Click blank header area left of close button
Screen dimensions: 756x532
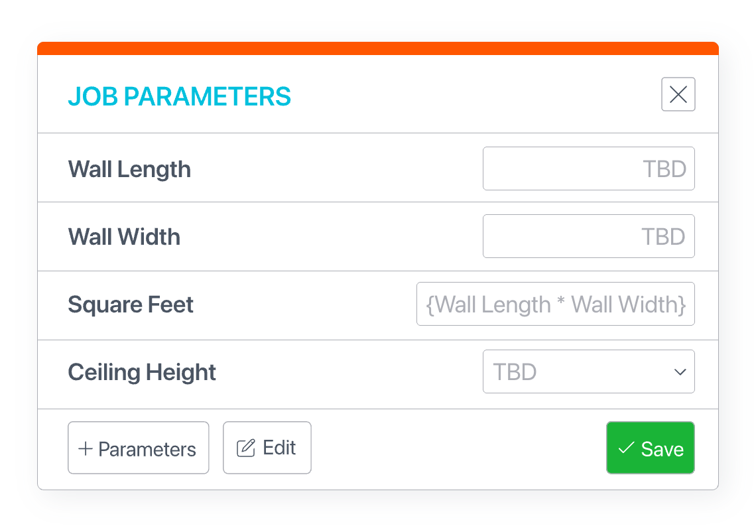coord(477,95)
